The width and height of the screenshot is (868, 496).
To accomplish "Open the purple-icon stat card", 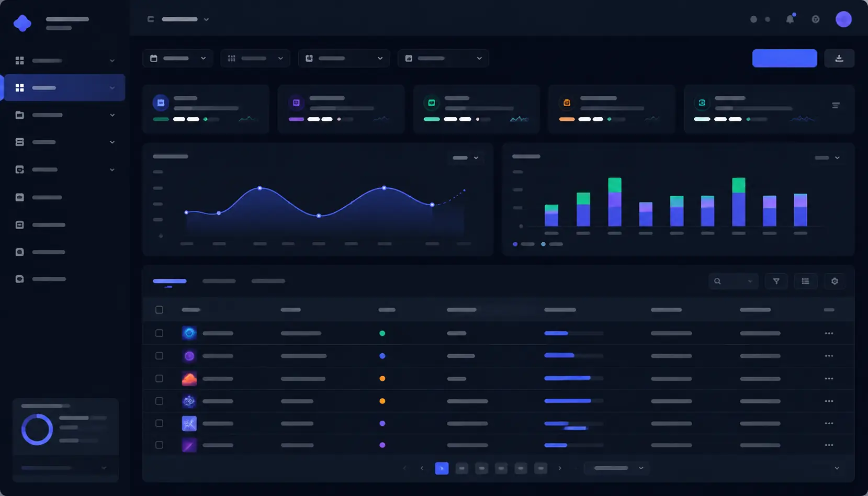I will (x=341, y=109).
